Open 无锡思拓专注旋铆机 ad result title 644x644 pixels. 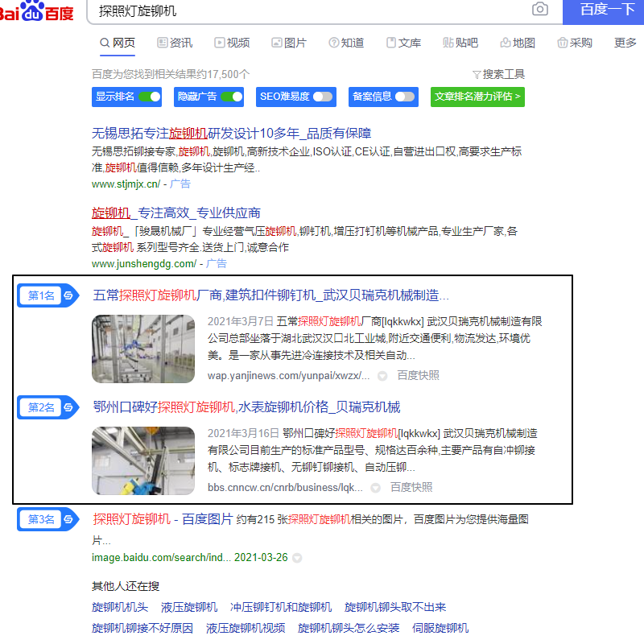(231, 134)
